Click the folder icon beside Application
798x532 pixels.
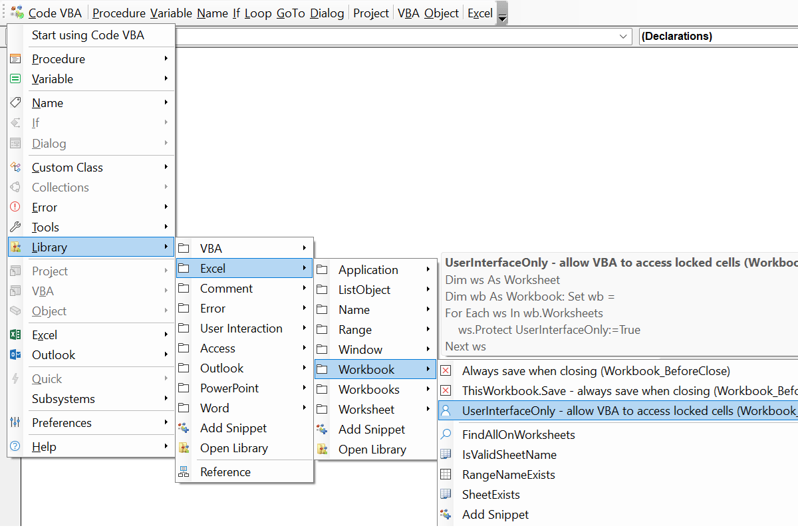(323, 270)
